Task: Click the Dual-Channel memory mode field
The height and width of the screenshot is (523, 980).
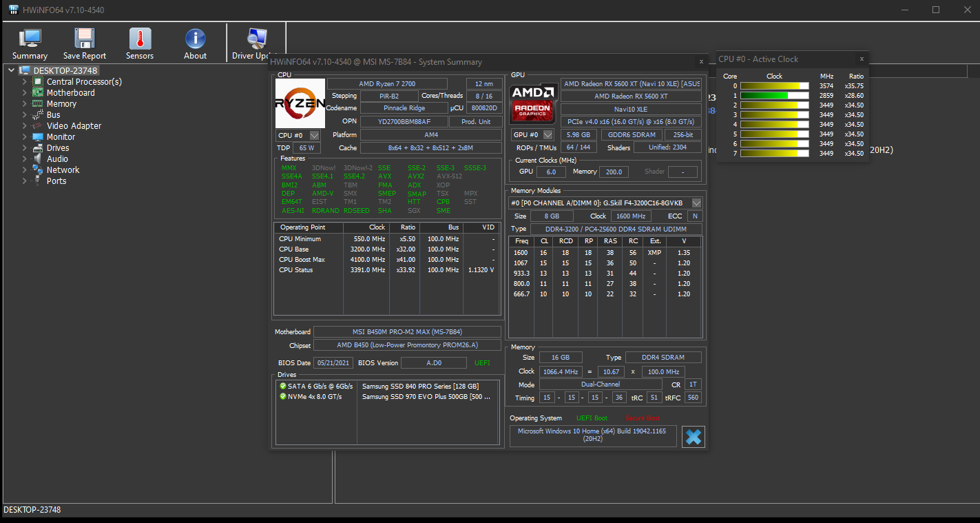Action: [x=600, y=384]
